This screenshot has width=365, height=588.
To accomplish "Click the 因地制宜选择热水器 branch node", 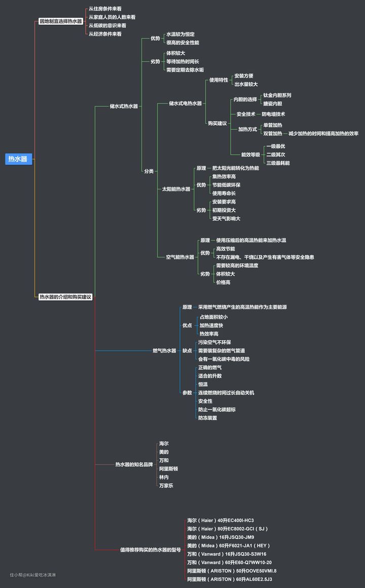I will pos(60,21).
